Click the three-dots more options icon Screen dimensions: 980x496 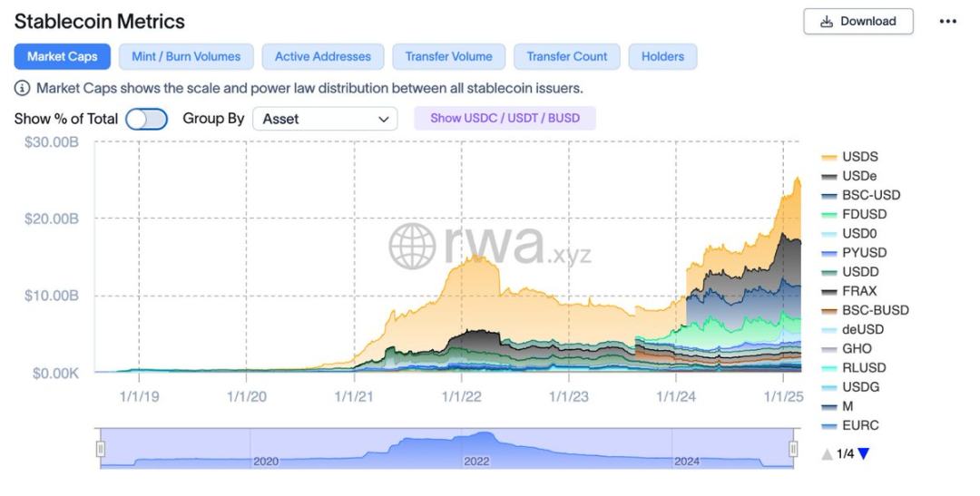pos(948,22)
